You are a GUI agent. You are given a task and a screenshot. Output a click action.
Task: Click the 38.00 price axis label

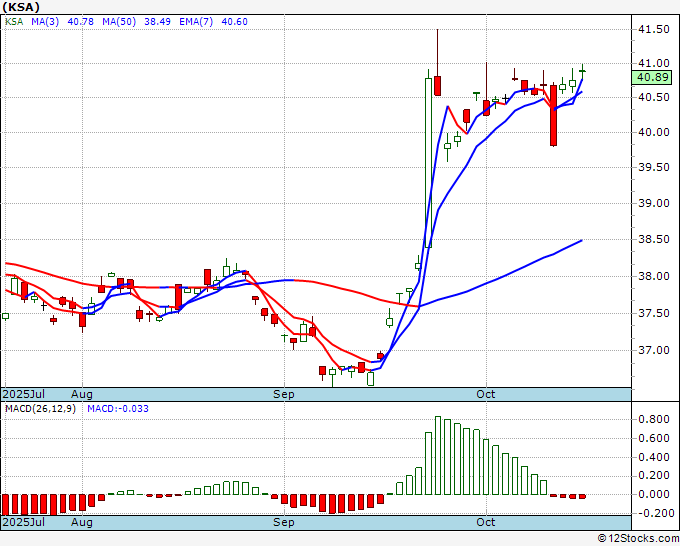(x=654, y=276)
